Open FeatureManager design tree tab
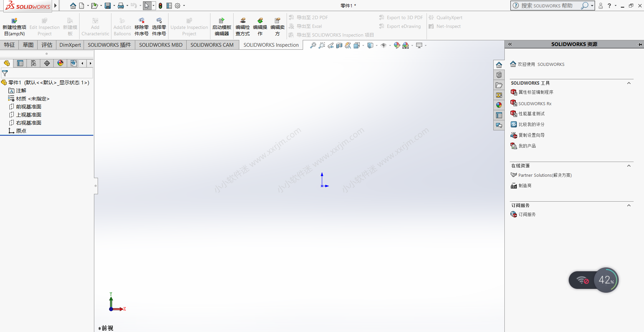Screen dimensions: 644x332 (7, 63)
